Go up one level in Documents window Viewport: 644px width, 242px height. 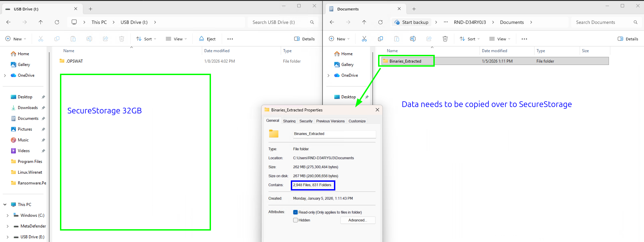tap(364, 22)
